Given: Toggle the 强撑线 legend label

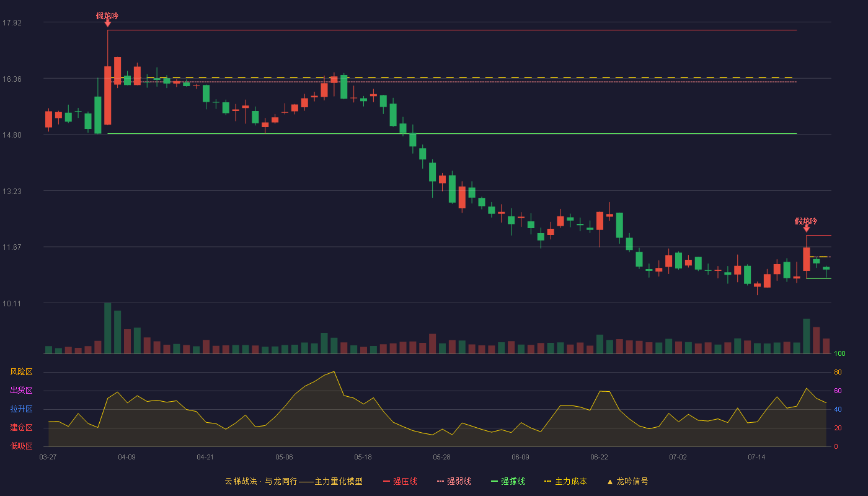Looking at the screenshot, I should [513, 481].
